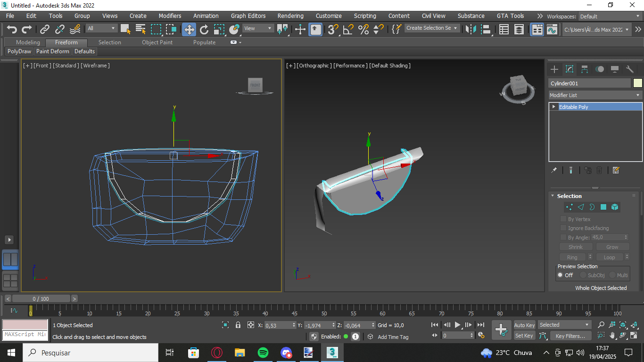The width and height of the screenshot is (644, 362).
Task: Click the Key Filters button
Action: click(x=570, y=336)
